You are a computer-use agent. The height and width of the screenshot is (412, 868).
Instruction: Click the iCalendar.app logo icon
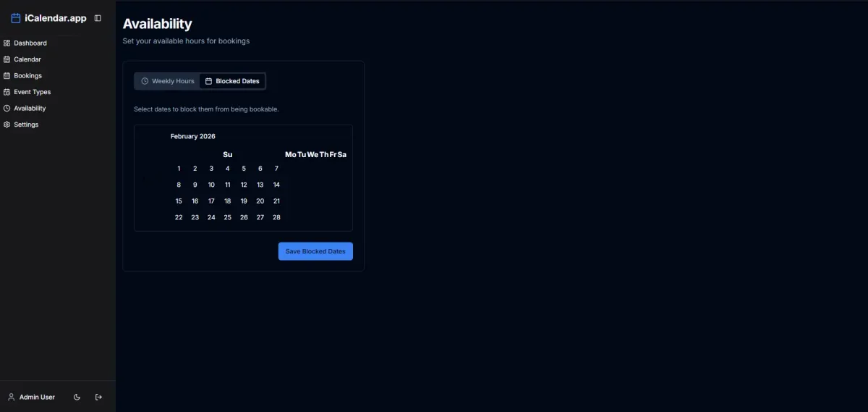(x=16, y=18)
